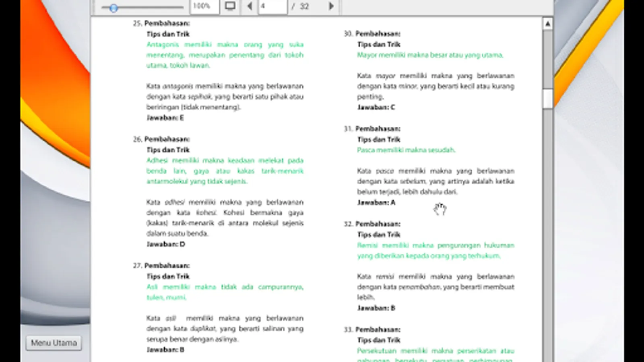The height and width of the screenshot is (362, 644).
Task: Click the 100% zoom percentage field
Action: (204, 6)
